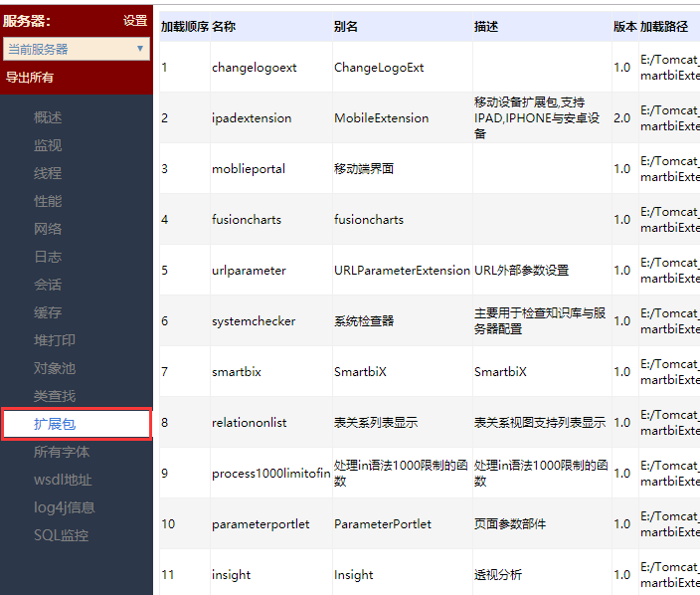Open 日志 in the sidebar
The width and height of the screenshot is (700, 595).
48,257
